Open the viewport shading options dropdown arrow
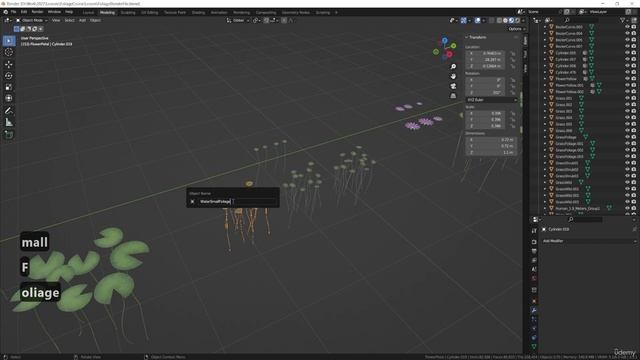Viewport: 640px width, 360px height. [523, 20]
